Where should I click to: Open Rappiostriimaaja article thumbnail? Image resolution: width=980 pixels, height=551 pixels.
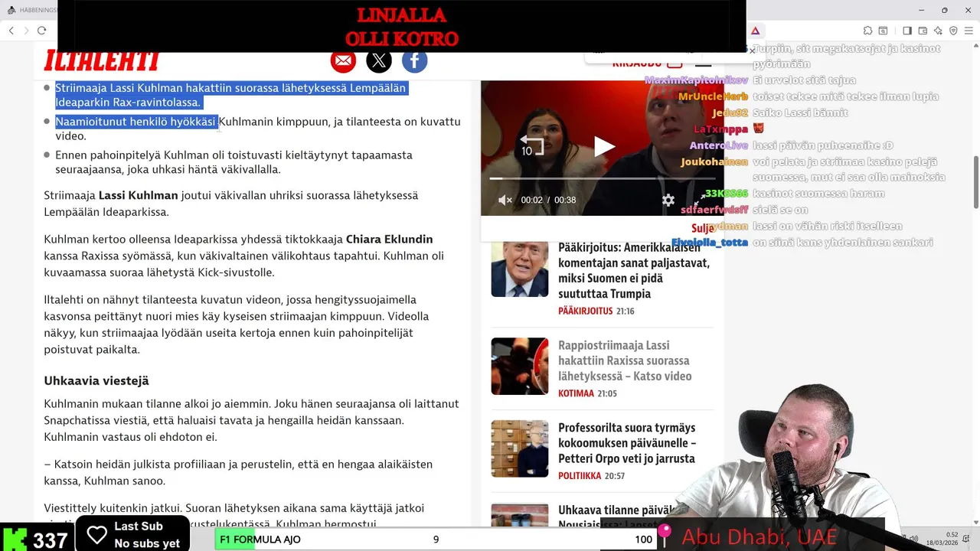(x=520, y=367)
